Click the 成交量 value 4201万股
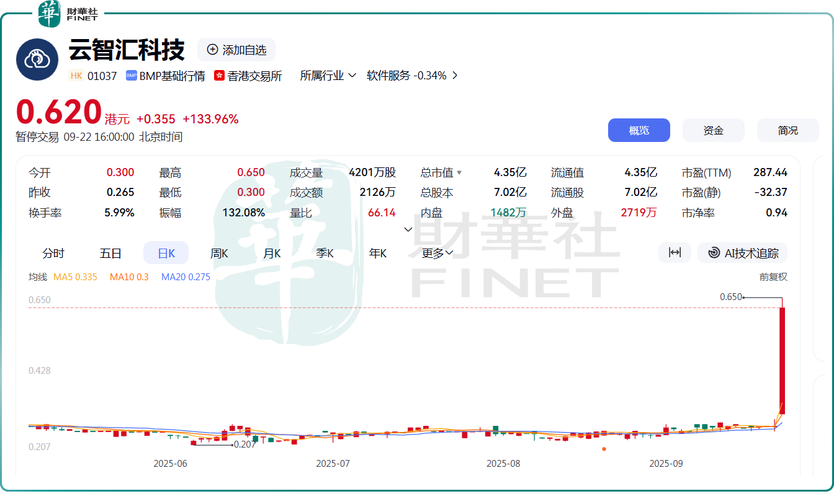 point(372,173)
